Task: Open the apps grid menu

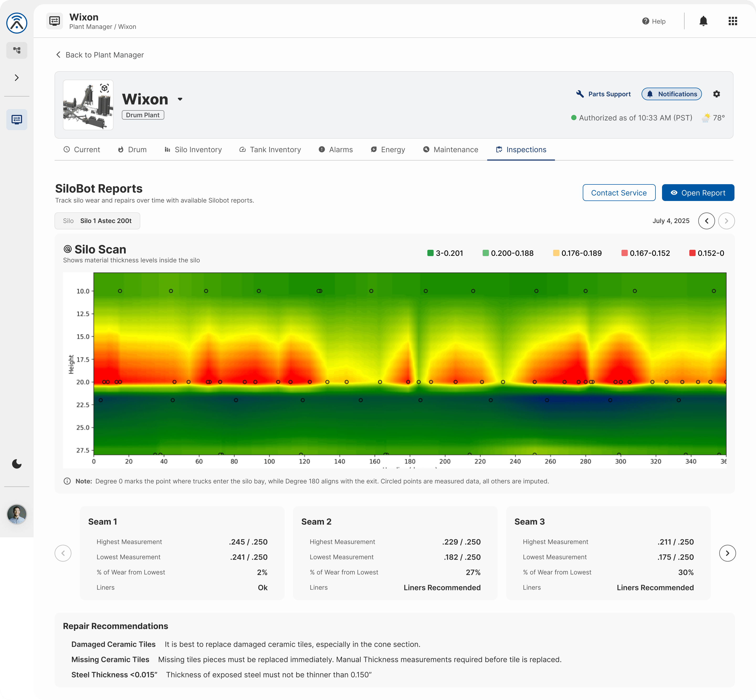Action: [732, 21]
